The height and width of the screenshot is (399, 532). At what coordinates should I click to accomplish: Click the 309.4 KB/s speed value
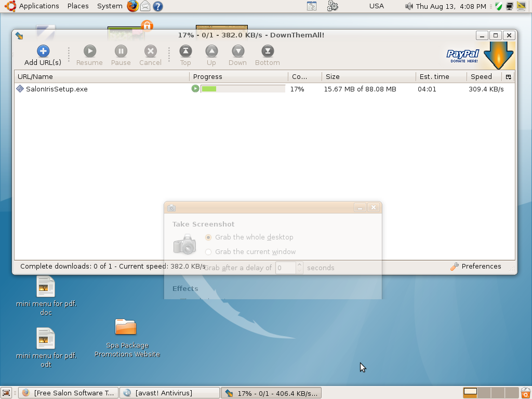[486, 89]
